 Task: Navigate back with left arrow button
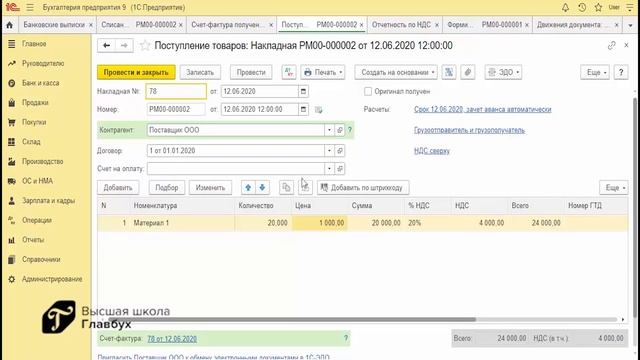pos(107,45)
